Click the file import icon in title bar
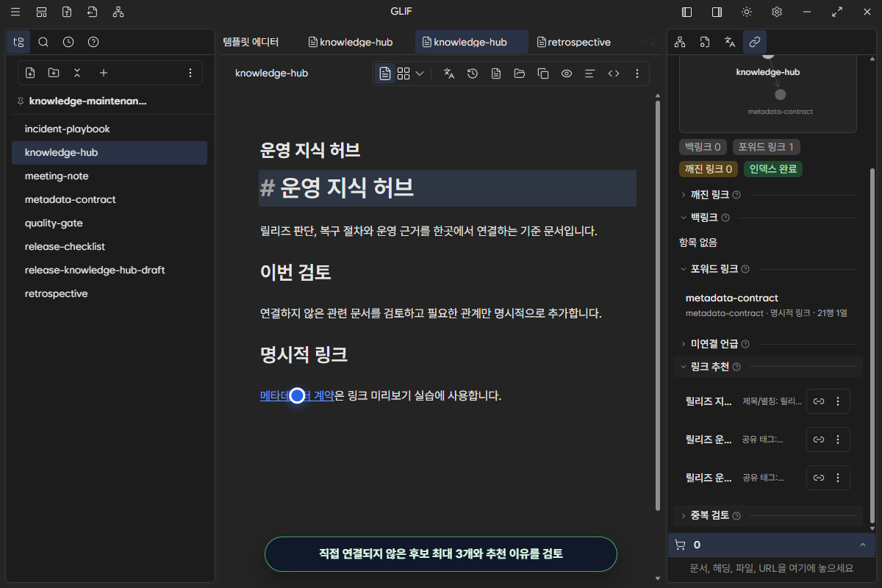This screenshot has height=588, width=882. coord(92,12)
